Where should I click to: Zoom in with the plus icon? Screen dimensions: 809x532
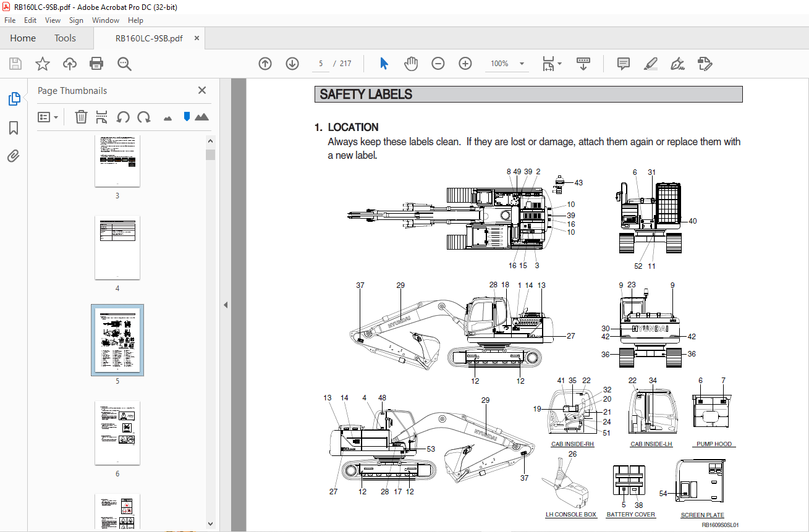[465, 64]
